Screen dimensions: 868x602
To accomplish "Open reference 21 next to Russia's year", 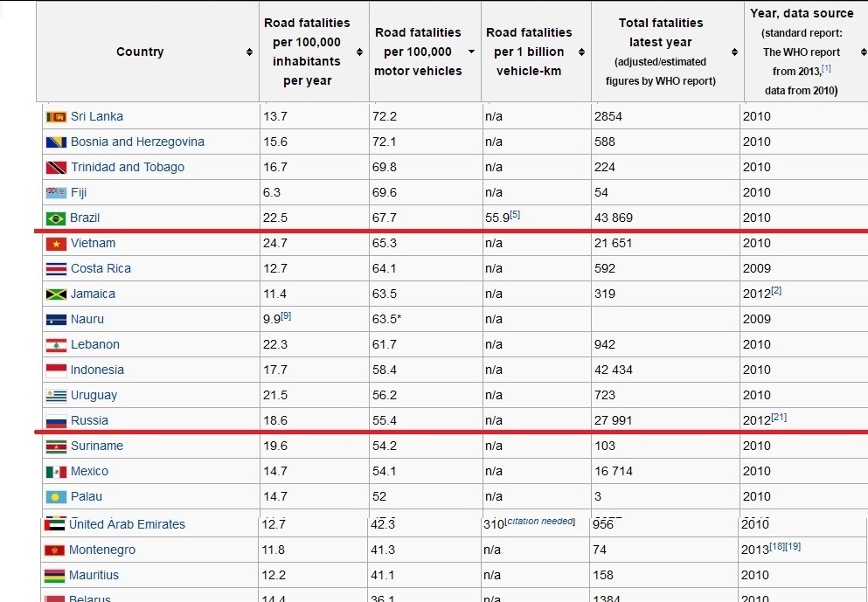I will (778, 417).
